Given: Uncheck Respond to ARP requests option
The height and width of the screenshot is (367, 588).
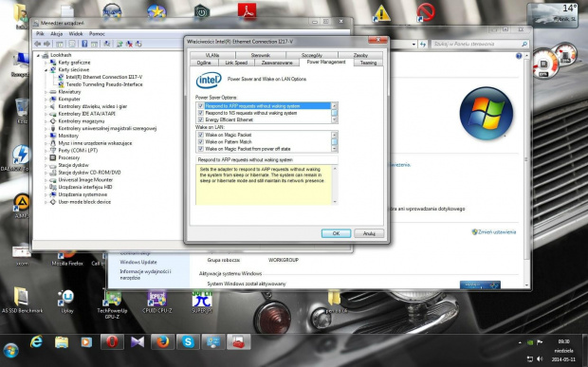Looking at the screenshot, I should pyautogui.click(x=201, y=106).
